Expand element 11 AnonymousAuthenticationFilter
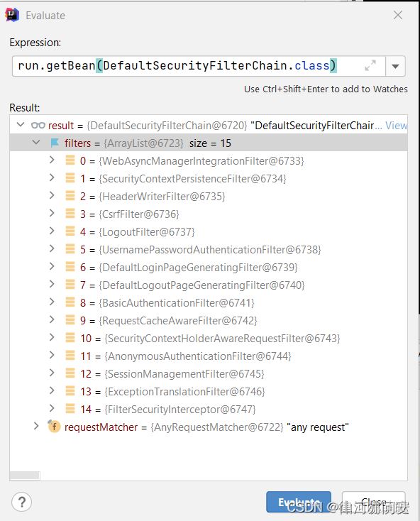The width and height of the screenshot is (420, 521). tap(52, 355)
